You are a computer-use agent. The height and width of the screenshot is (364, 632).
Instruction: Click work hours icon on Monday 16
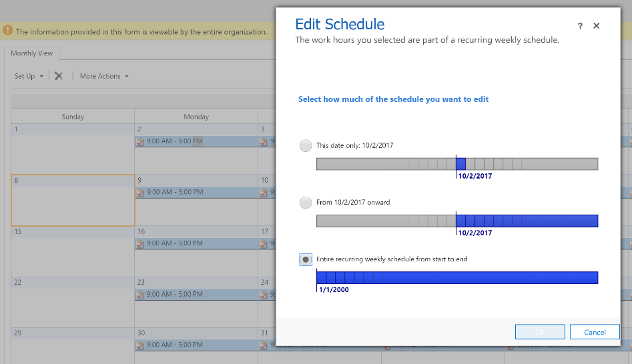[140, 243]
